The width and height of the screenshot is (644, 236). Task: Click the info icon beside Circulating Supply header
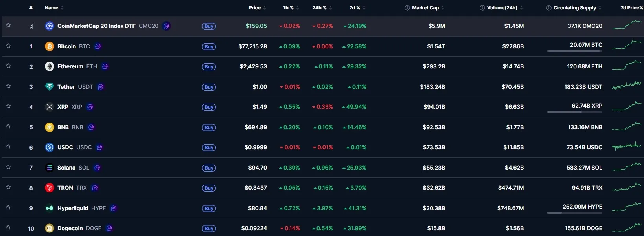coord(549,8)
